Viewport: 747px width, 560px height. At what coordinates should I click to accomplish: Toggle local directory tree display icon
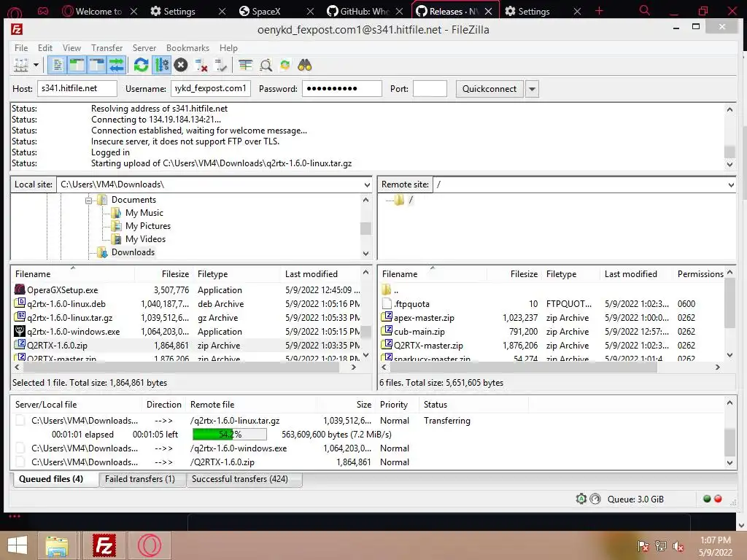[x=77, y=65]
